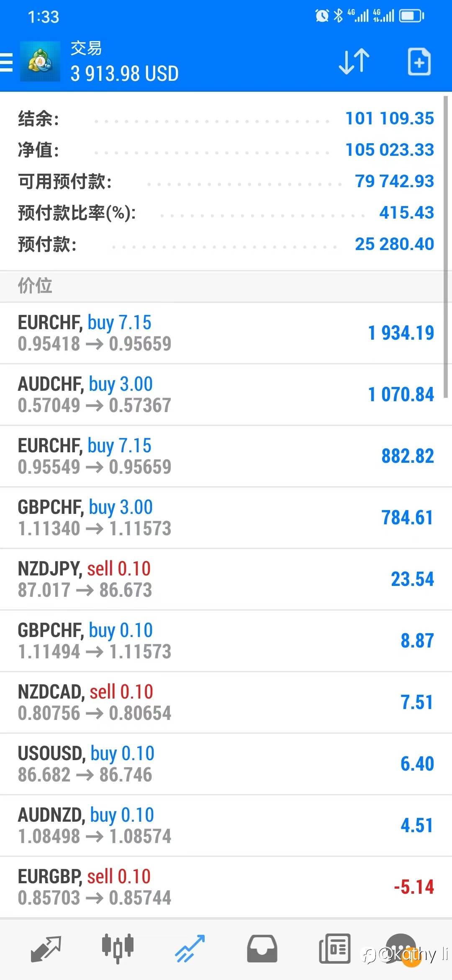The image size is (452, 980).
Task: Open the History inbox tray icon
Action: click(x=262, y=948)
